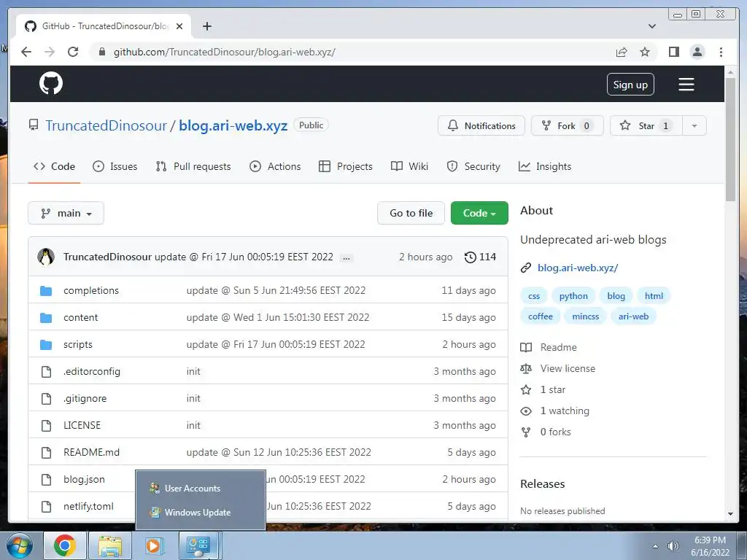The image size is (747, 560).
Task: Open the main branch dropdown
Action: [x=66, y=214]
